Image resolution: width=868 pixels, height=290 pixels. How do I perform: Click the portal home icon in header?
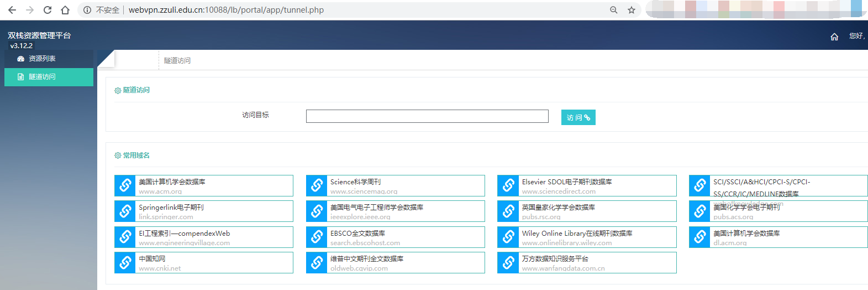pyautogui.click(x=834, y=37)
